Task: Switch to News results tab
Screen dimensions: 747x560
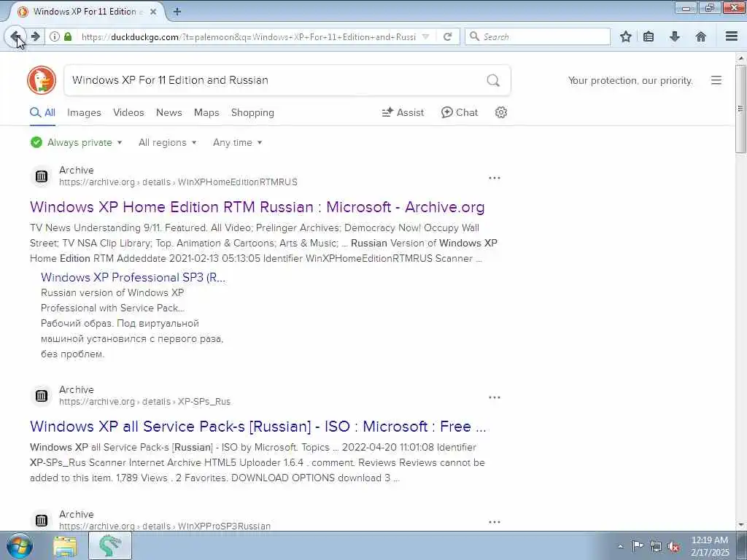Action: click(169, 112)
